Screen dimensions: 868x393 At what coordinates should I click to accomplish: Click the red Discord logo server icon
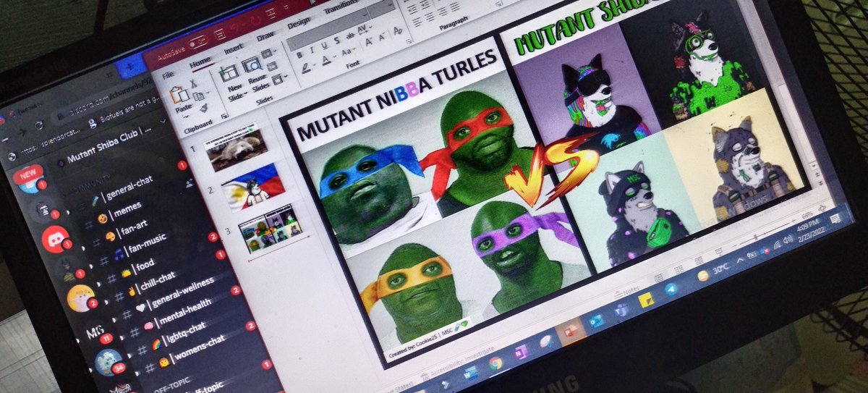coord(54,239)
